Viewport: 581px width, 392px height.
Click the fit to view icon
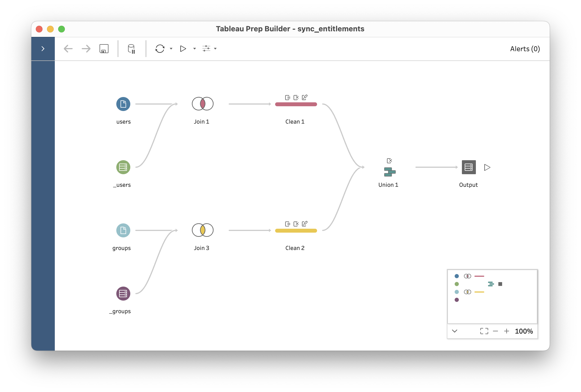(484, 331)
